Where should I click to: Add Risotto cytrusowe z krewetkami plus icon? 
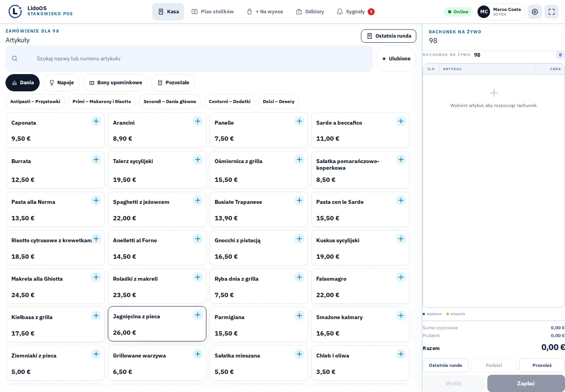point(96,239)
